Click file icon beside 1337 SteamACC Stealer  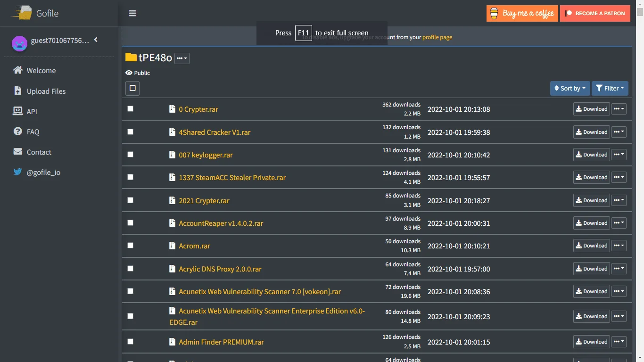pos(173,177)
